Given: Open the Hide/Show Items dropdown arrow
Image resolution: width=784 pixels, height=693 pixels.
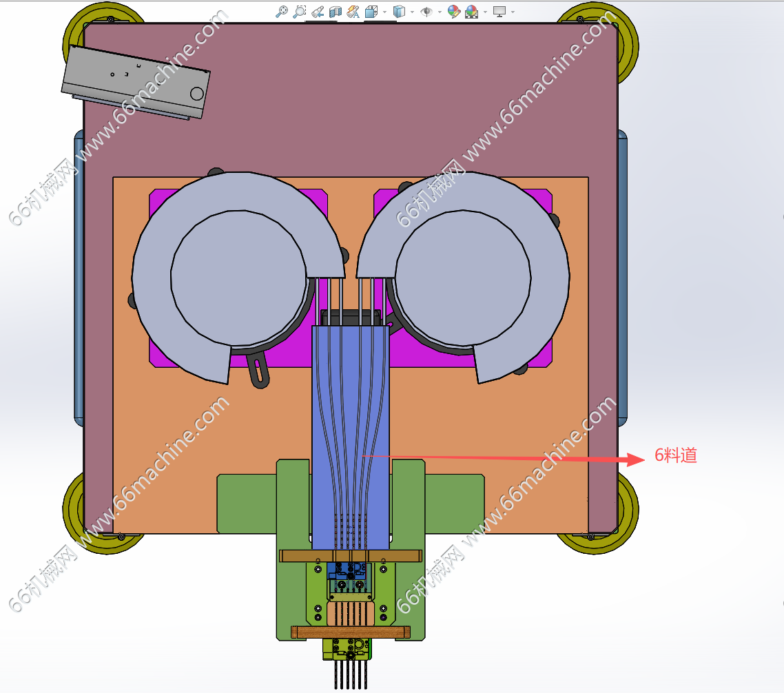Looking at the screenshot, I should point(440,12).
